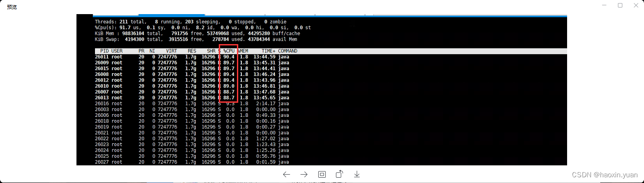Click the %CPU column header
Viewport: 644px width, 183px height.
click(x=229, y=51)
